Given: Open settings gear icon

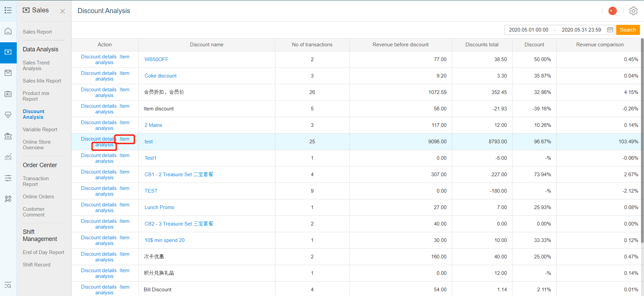Looking at the screenshot, I should [633, 11].
